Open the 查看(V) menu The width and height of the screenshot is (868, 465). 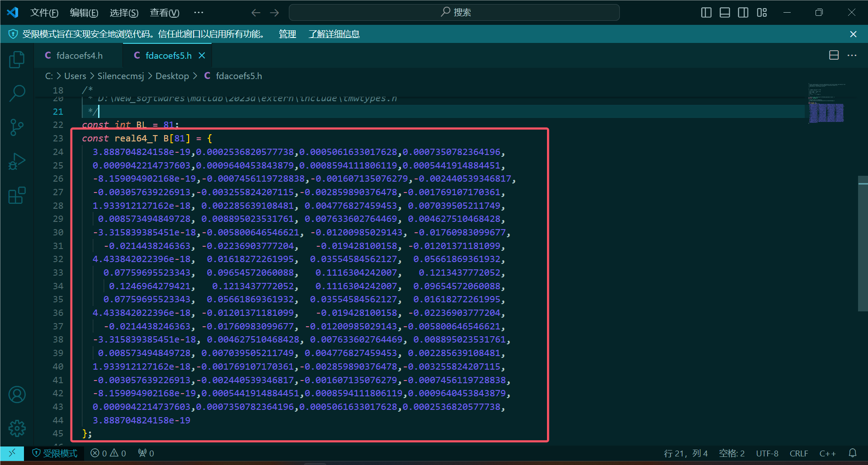165,13
